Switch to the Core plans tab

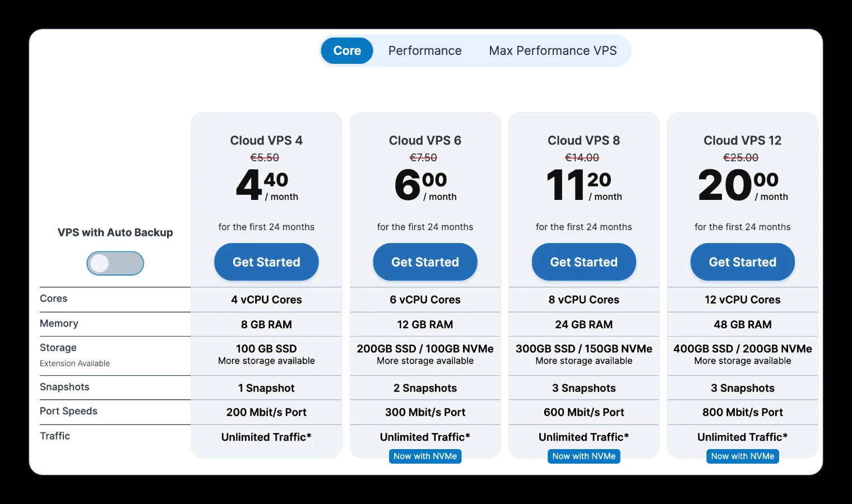click(x=347, y=50)
